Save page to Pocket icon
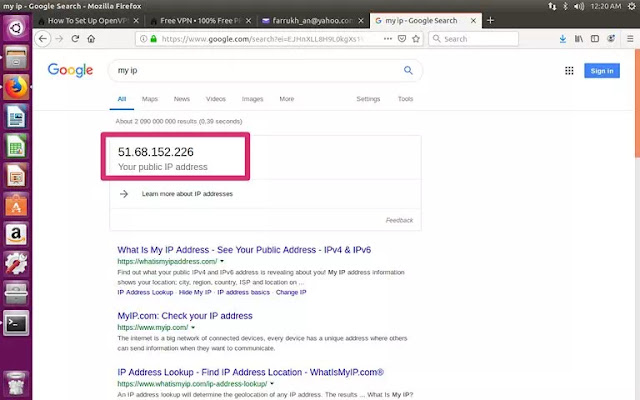This screenshot has height=400, width=640. pyautogui.click(x=402, y=39)
